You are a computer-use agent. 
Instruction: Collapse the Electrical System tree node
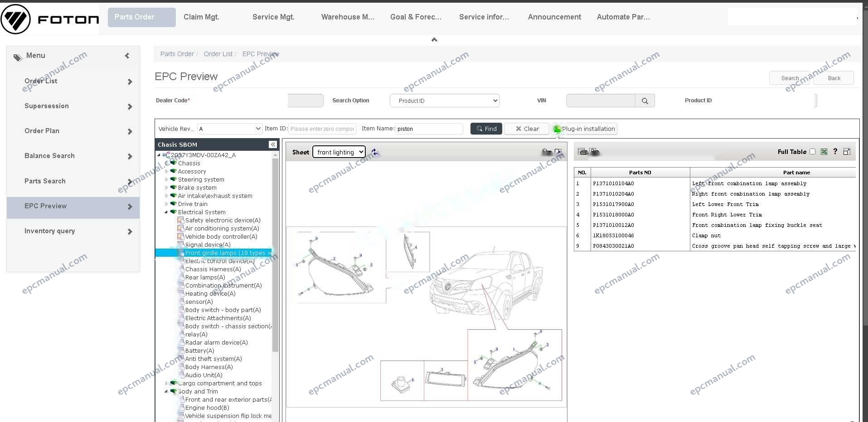click(166, 212)
